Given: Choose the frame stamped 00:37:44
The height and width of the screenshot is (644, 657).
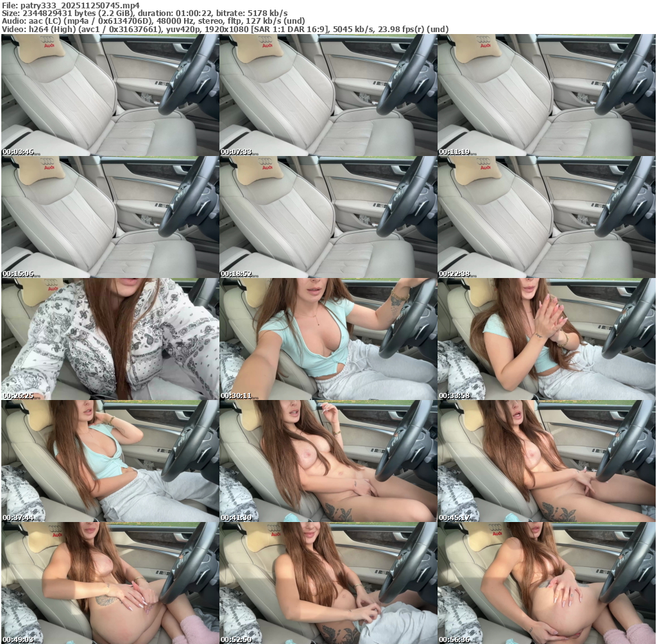Looking at the screenshot, I should coord(110,461).
